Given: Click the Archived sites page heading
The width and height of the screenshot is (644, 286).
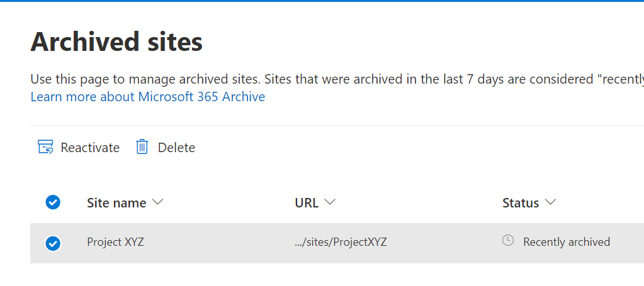Looking at the screenshot, I should (x=116, y=42).
